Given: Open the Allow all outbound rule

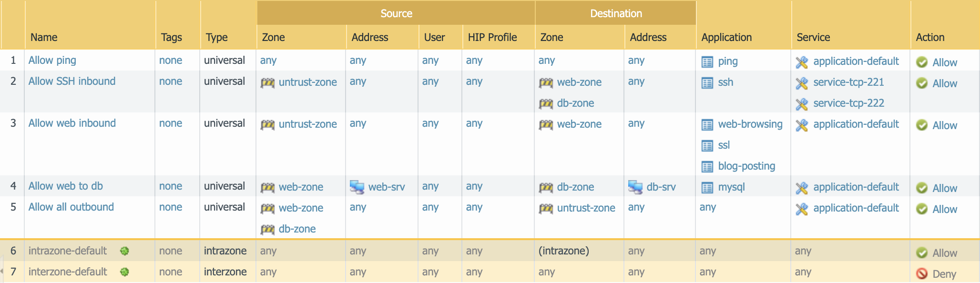Looking at the screenshot, I should pos(71,207).
